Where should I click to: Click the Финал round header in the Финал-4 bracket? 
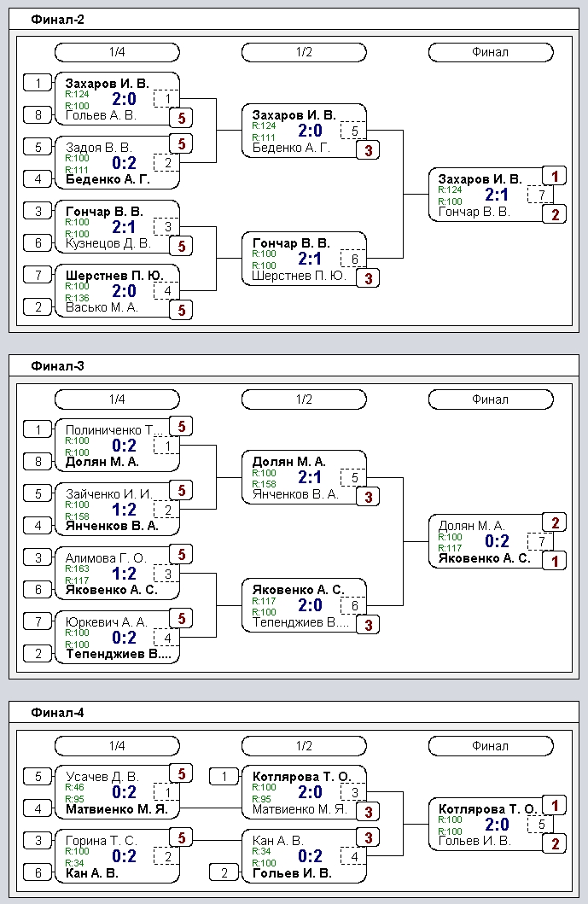coord(491,746)
